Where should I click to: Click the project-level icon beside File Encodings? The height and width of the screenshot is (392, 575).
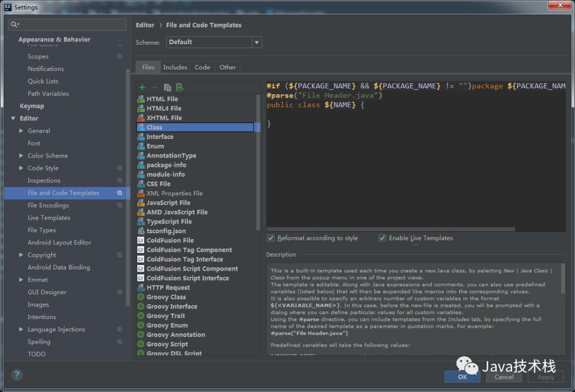[x=120, y=205]
